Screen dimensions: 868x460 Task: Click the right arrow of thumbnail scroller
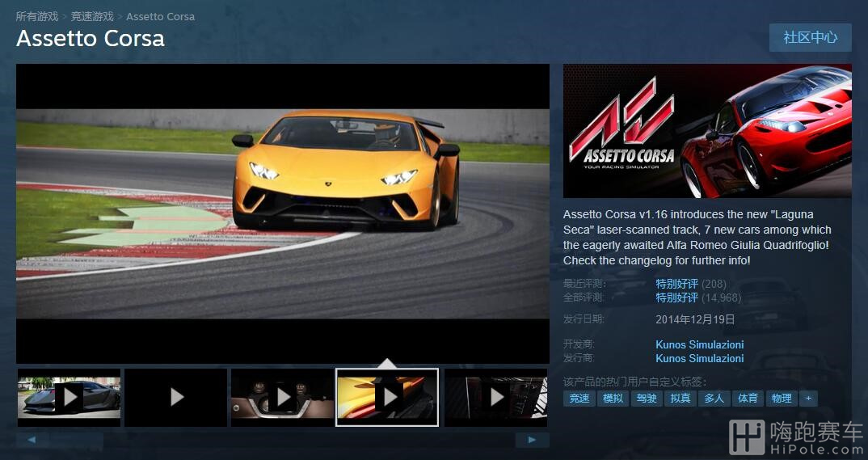tap(532, 440)
